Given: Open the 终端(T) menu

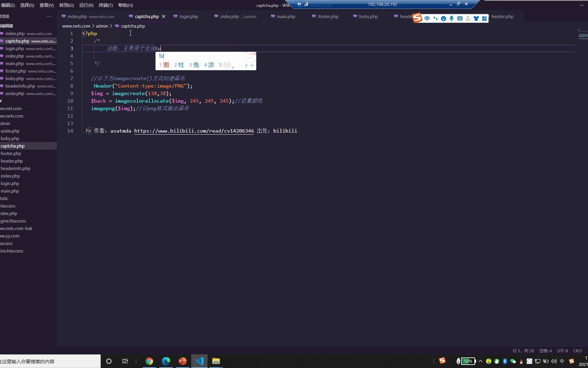Looking at the screenshot, I should pyautogui.click(x=105, y=5).
